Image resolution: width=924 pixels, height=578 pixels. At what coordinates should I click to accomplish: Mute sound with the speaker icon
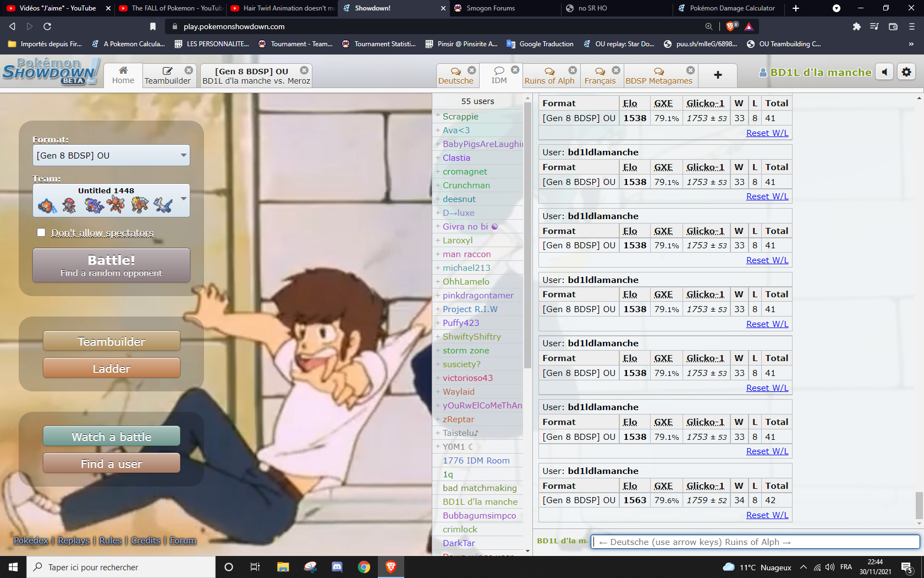pos(884,72)
